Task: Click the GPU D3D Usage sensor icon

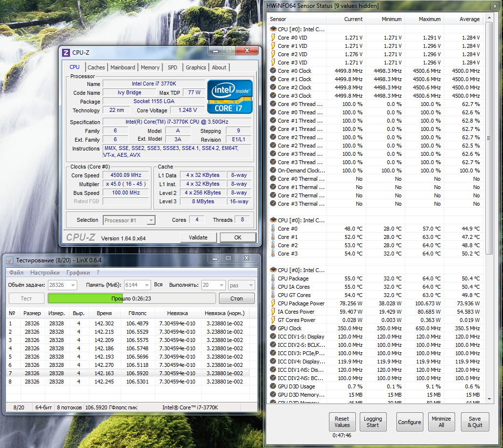Action: pyautogui.click(x=273, y=386)
